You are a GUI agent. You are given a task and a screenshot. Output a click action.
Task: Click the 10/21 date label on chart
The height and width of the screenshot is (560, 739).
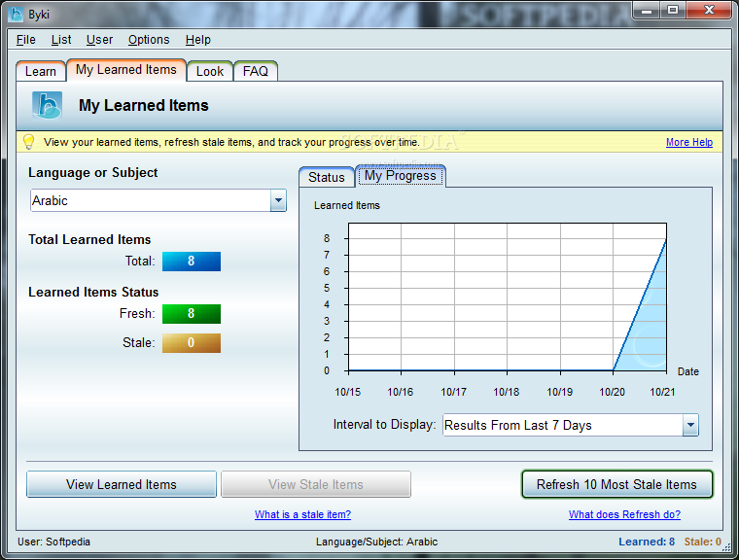662,392
